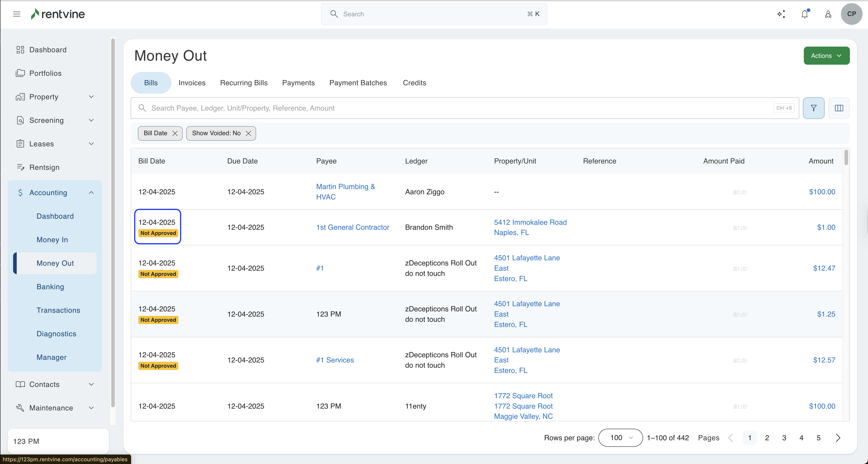The image size is (868, 464).
Task: Click the notifications bell icon
Action: (805, 14)
